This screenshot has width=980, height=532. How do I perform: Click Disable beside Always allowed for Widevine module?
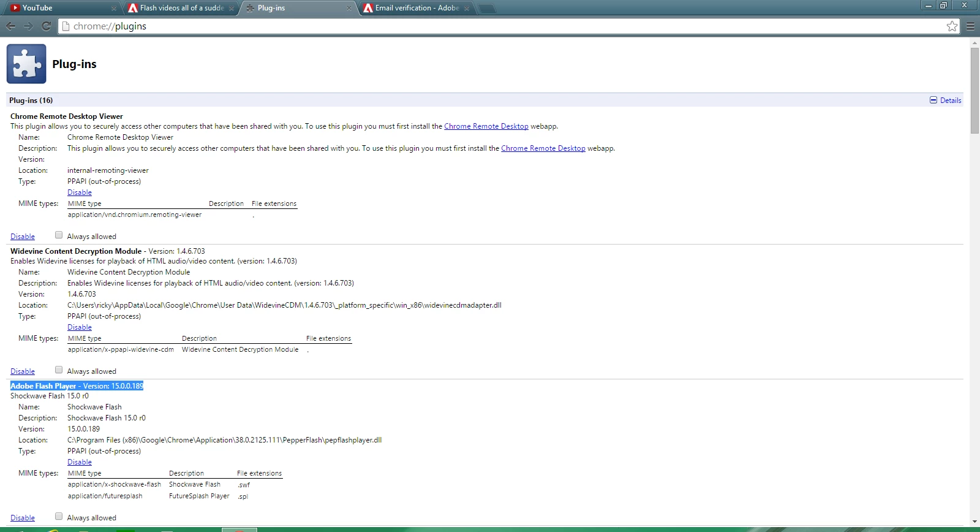click(23, 371)
